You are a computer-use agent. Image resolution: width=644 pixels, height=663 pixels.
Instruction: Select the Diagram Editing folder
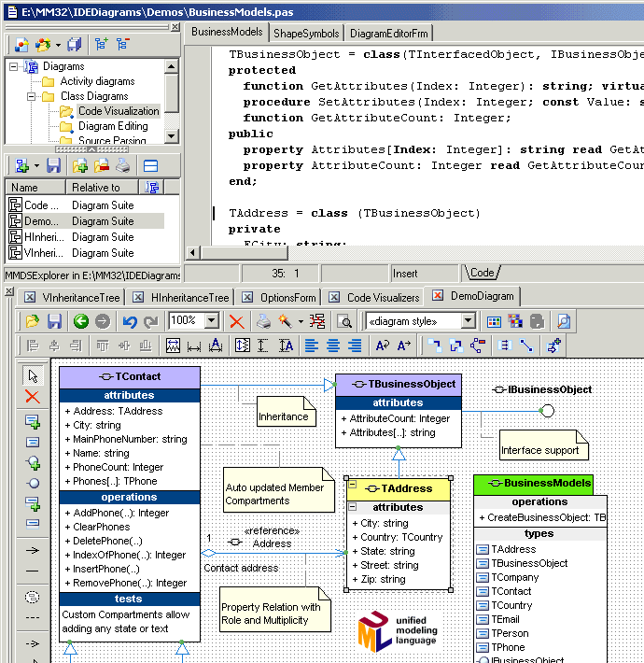[113, 126]
